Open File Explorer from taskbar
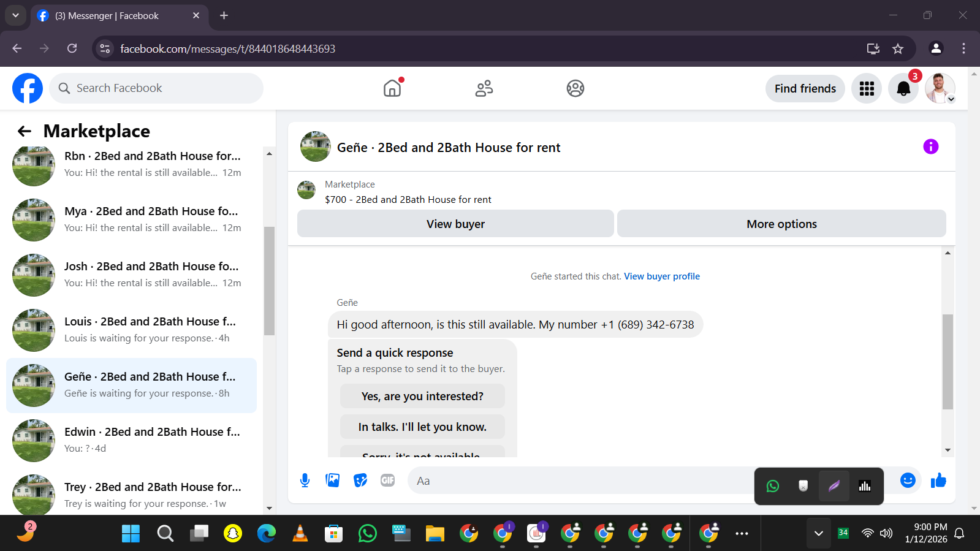 435,534
